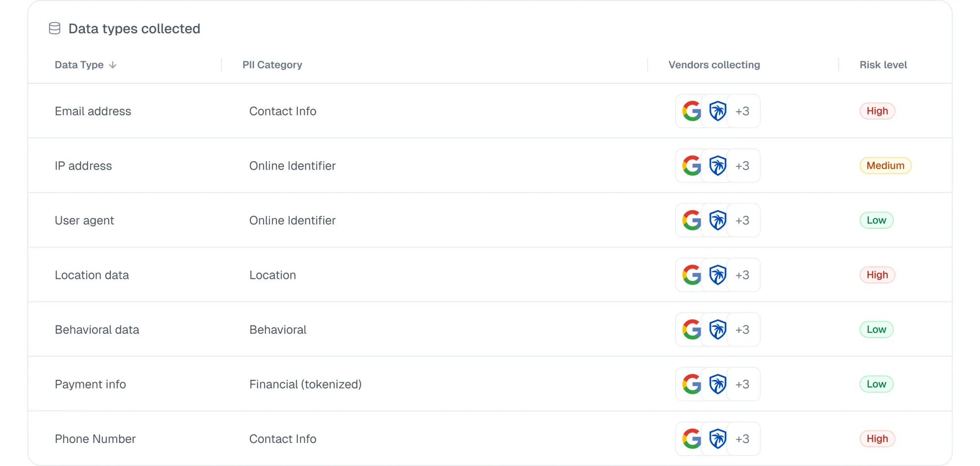980x466 pixels.
Task: Click the PII Category column header
Action: click(x=272, y=65)
